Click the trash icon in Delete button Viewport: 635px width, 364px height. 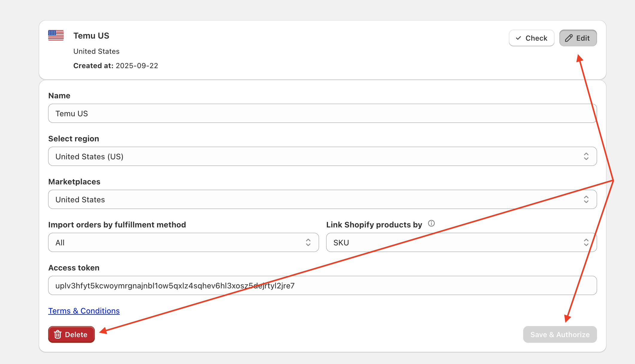click(58, 334)
